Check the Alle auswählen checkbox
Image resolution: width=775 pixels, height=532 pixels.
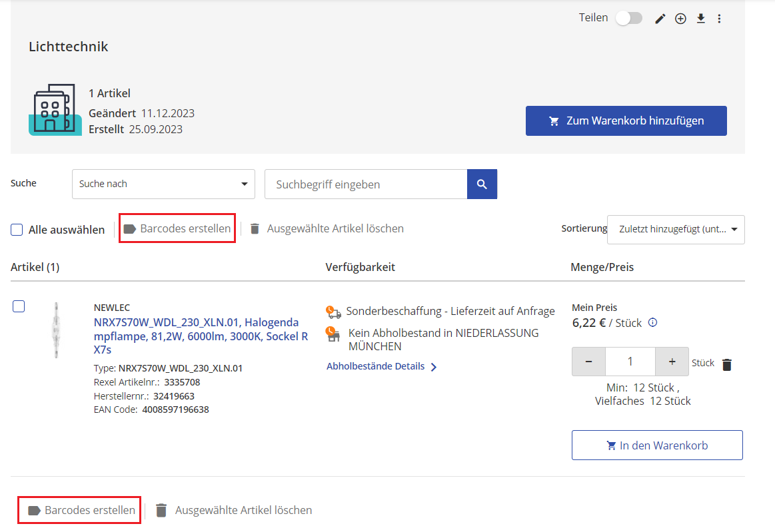coord(17,230)
